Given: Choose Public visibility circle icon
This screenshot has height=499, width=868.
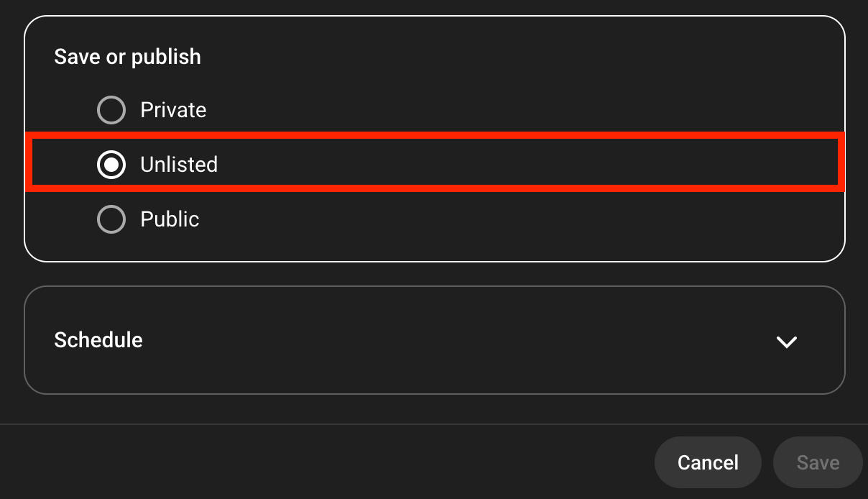Looking at the screenshot, I should click(111, 219).
